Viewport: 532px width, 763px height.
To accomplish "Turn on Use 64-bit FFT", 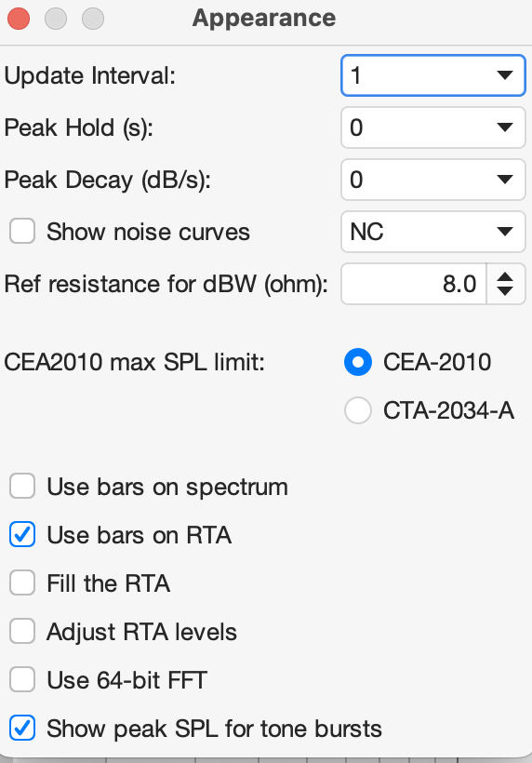I will [22, 679].
